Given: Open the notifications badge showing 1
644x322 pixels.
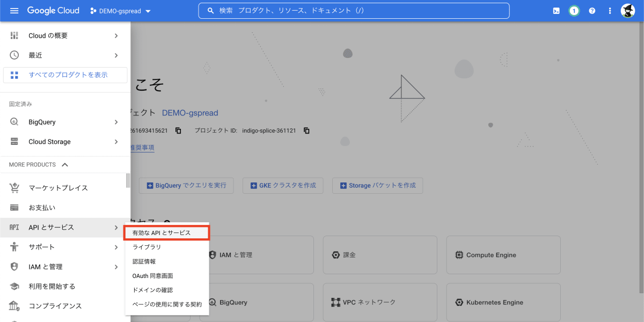Looking at the screenshot, I should pos(574,11).
